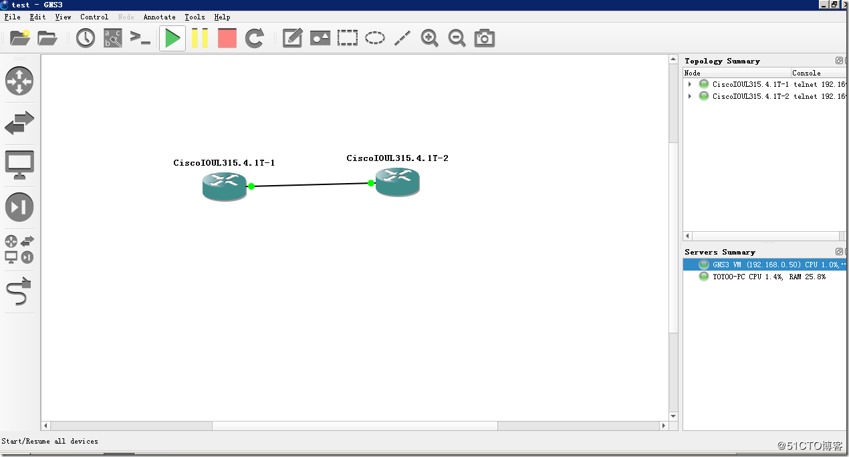849x457 pixels.
Task: Select YOYOO-PC server entry
Action: tap(765, 277)
